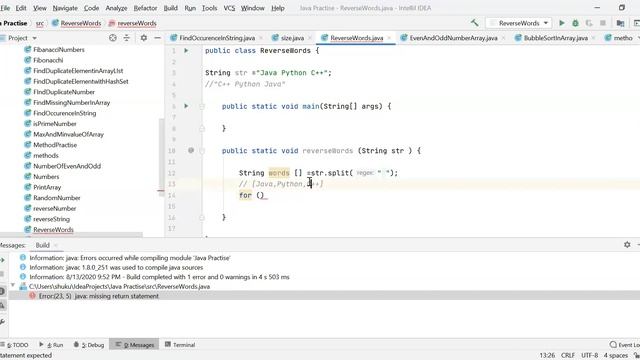Open BubbleSortInArray.java tab
Screen dimensions: 640x360
pyautogui.click(x=555, y=38)
